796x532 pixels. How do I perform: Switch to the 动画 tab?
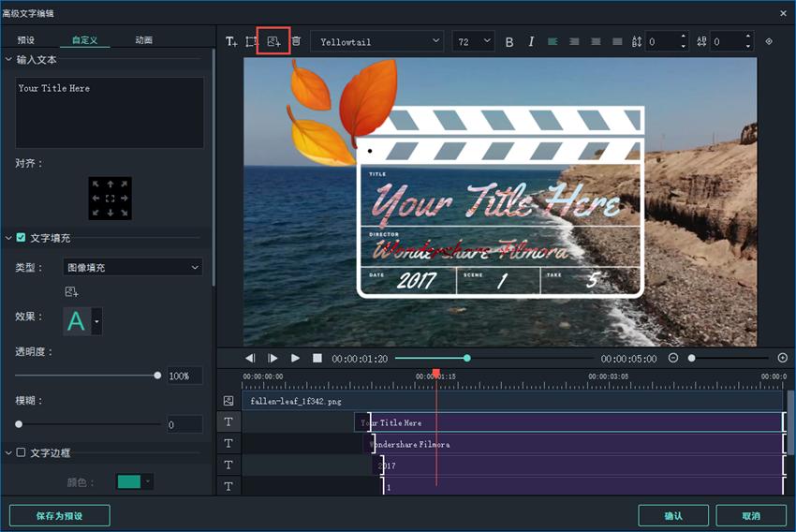143,40
